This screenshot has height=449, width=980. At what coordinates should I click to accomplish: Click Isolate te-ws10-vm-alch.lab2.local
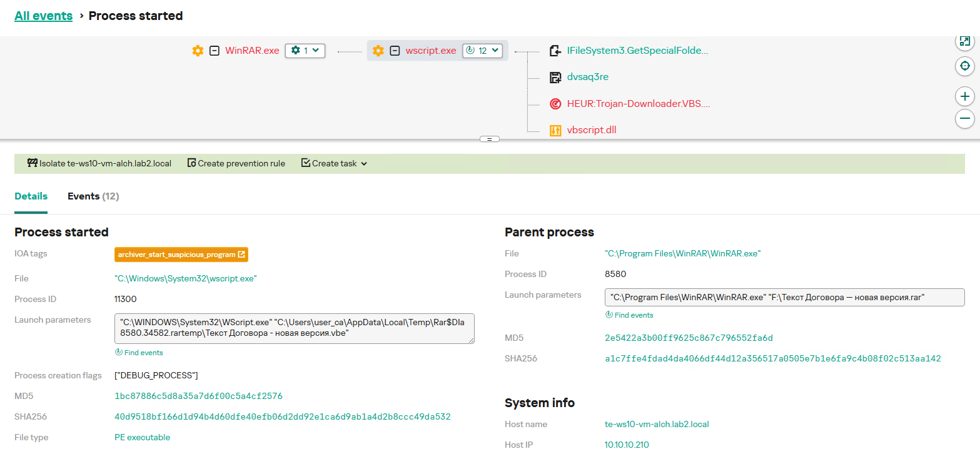(99, 164)
